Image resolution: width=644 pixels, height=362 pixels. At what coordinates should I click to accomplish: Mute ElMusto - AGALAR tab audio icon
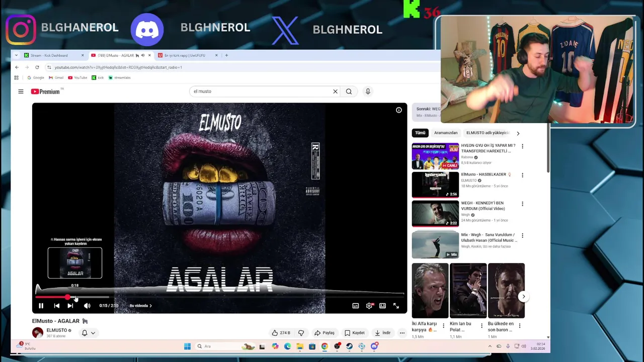point(142,55)
